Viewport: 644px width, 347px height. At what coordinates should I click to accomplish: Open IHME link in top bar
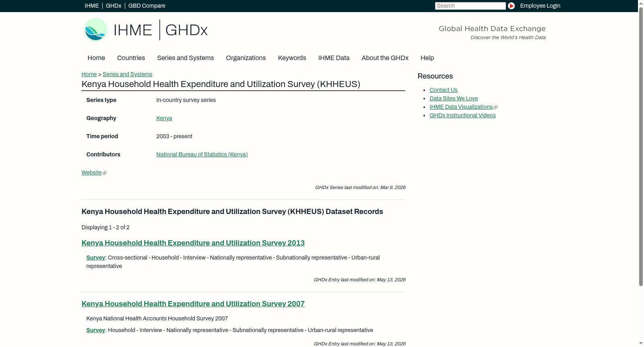pyautogui.click(x=92, y=6)
